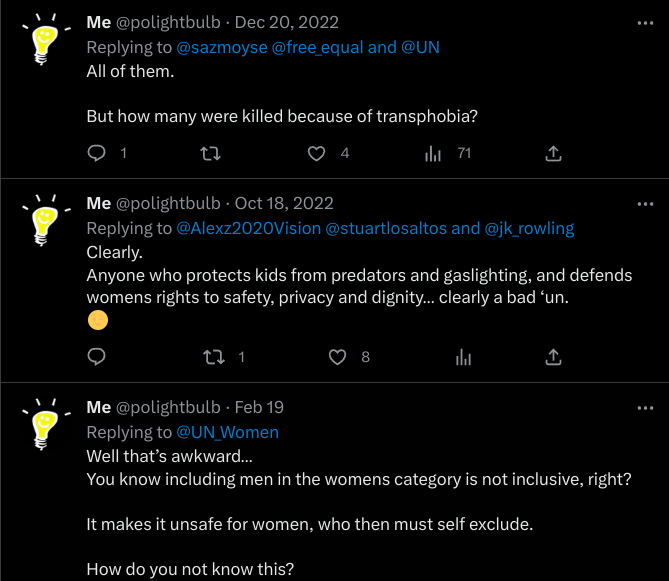Viewport: 669px width, 581px height.
Task: View analytics showing 71 views
Action: coord(433,153)
